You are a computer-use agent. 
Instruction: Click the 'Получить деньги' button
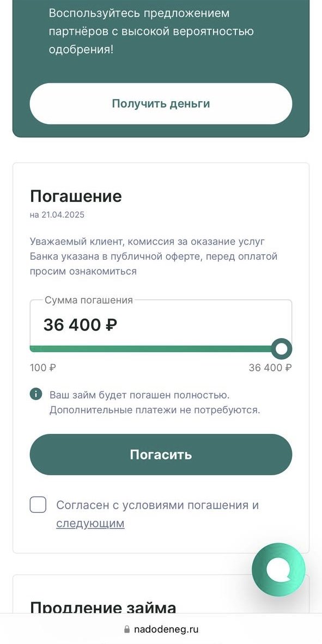click(x=161, y=103)
